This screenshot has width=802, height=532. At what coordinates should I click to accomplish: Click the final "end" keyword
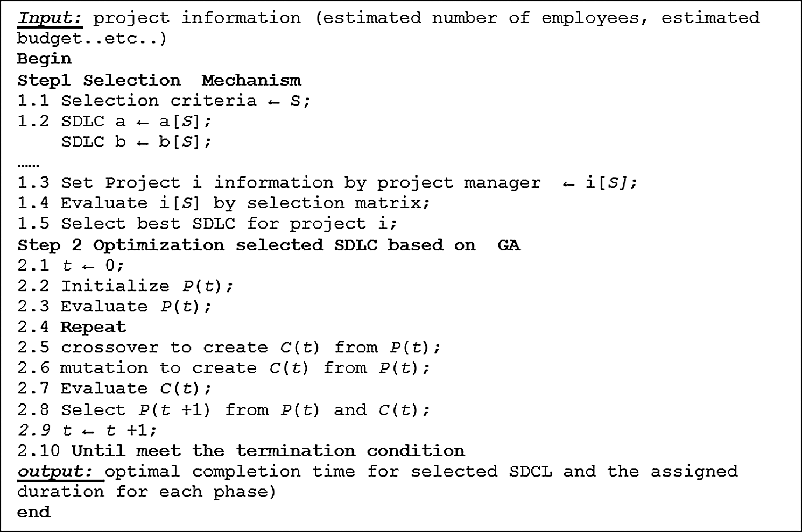33,512
